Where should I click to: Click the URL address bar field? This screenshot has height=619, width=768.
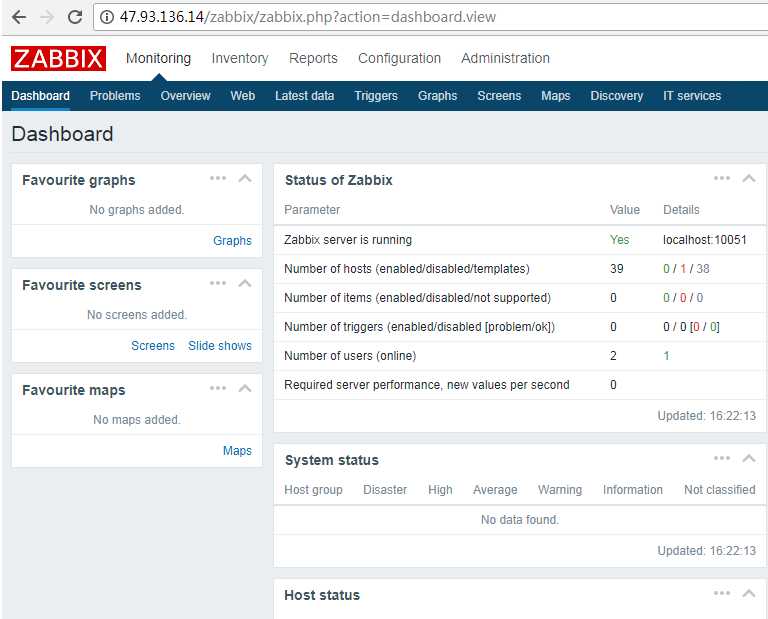point(431,17)
